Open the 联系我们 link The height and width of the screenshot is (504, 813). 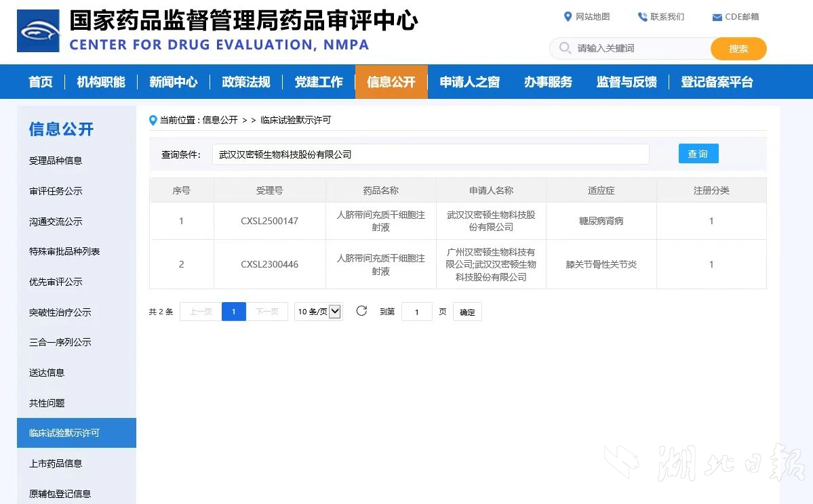coord(667,16)
